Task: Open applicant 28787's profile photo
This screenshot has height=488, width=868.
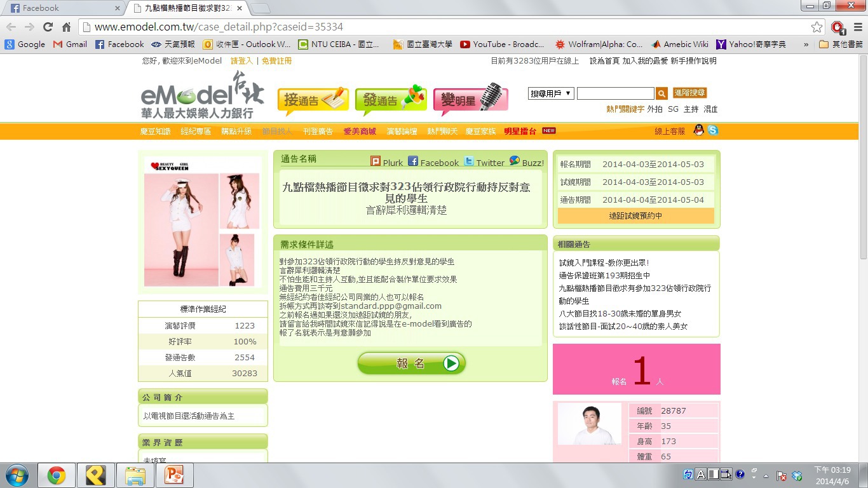Action: [590, 424]
